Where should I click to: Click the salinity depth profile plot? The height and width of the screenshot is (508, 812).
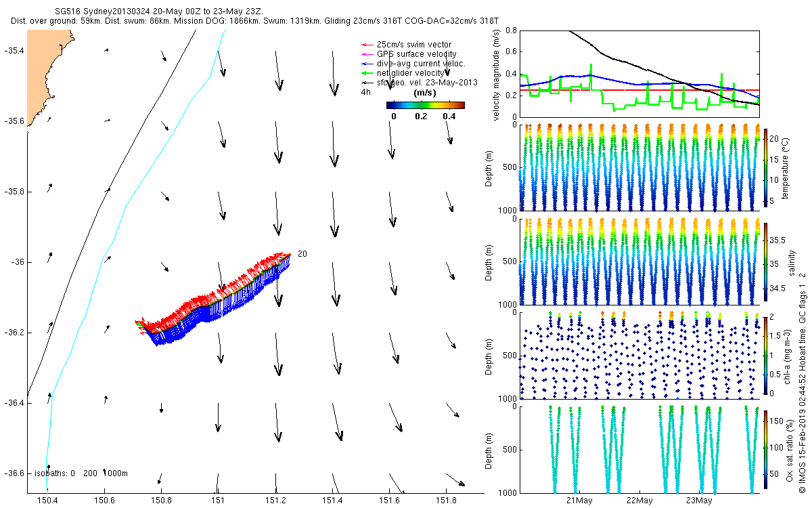point(640,261)
